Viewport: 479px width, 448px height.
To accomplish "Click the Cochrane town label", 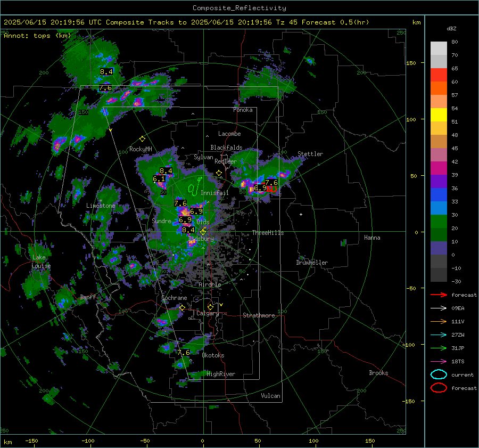I will click(x=174, y=298).
